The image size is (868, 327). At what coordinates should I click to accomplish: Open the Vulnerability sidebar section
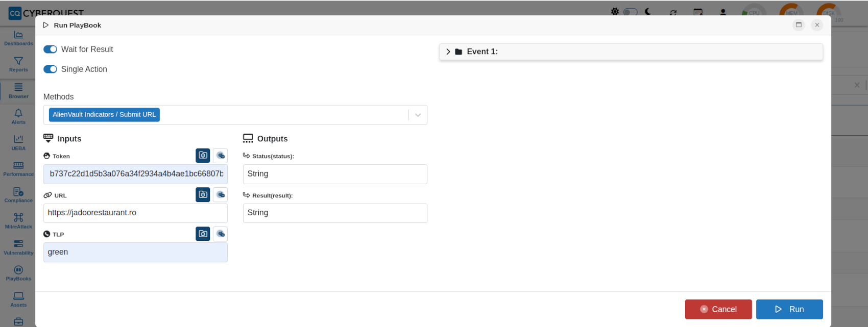click(18, 248)
